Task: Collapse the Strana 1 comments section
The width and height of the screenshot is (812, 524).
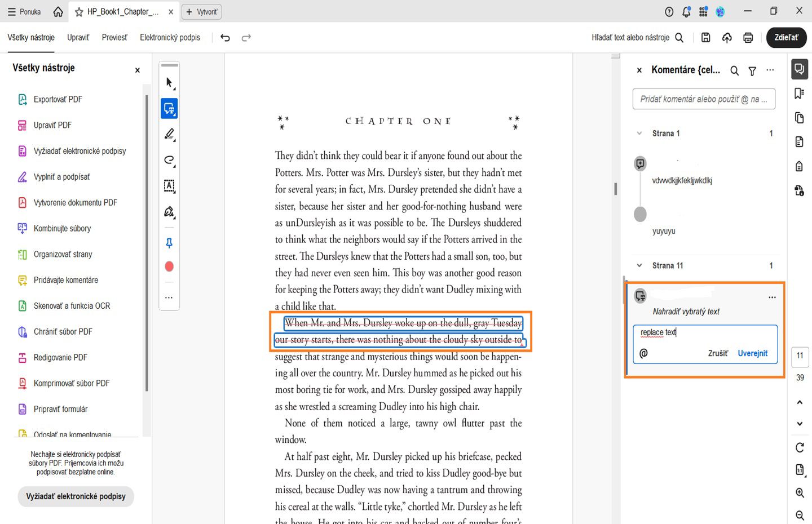Action: [639, 134]
